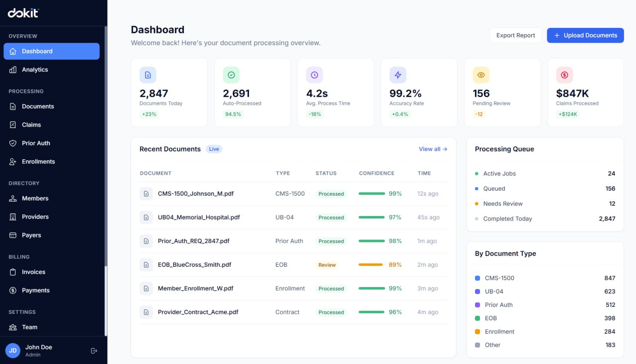Click the Upload Documents button
This screenshot has width=636, height=364.
click(x=585, y=35)
